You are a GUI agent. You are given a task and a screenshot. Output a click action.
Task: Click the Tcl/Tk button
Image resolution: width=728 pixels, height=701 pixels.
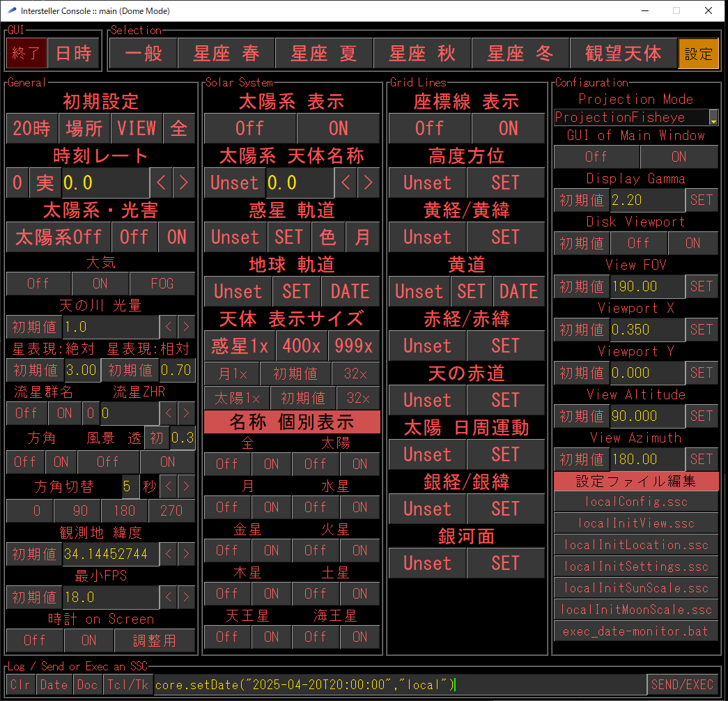coord(127,685)
